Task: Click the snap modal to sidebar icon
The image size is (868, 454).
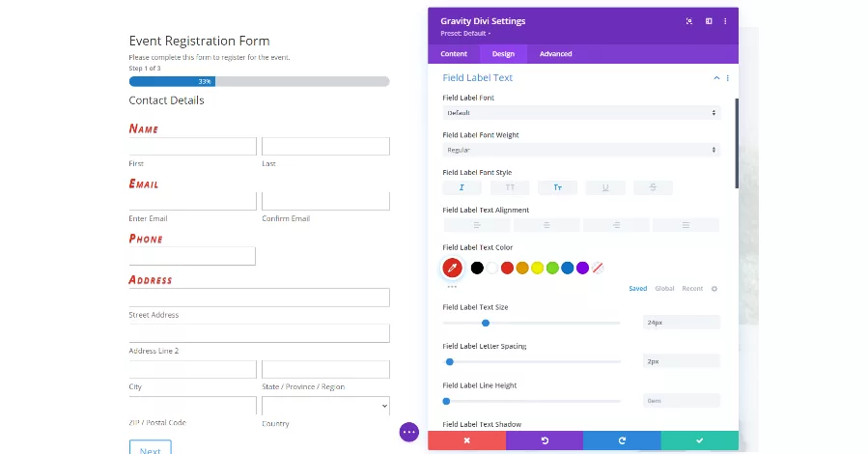Action: [x=709, y=21]
